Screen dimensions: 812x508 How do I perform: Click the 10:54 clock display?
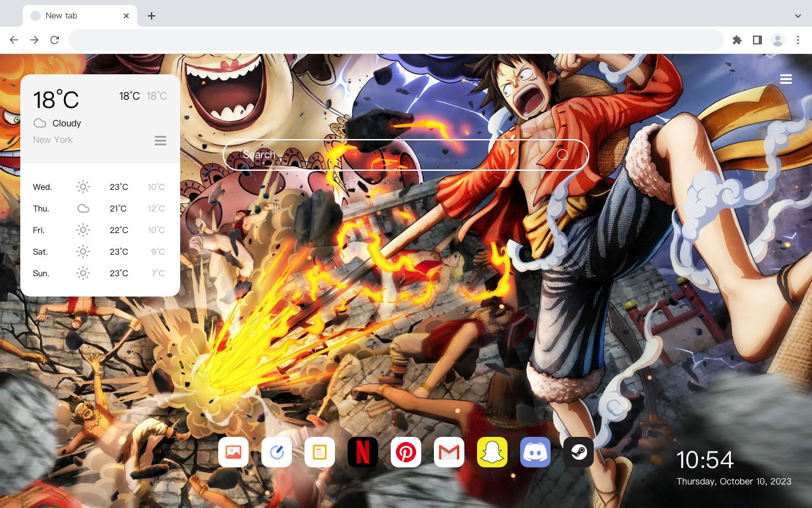[x=705, y=460]
